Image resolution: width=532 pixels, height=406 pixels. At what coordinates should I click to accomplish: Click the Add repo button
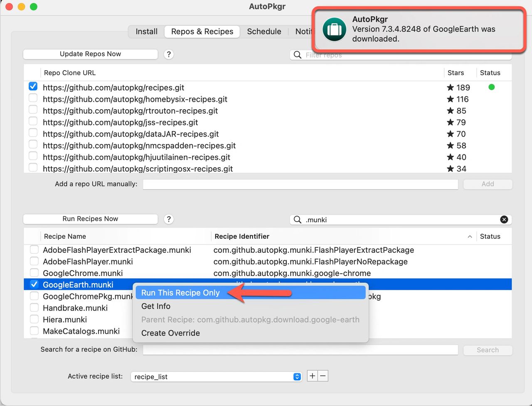point(488,184)
